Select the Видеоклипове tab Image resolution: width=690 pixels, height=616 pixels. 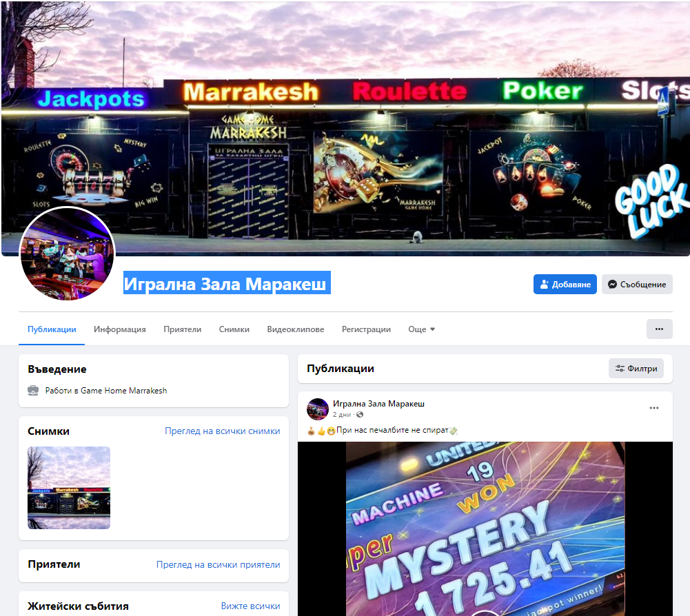(296, 329)
